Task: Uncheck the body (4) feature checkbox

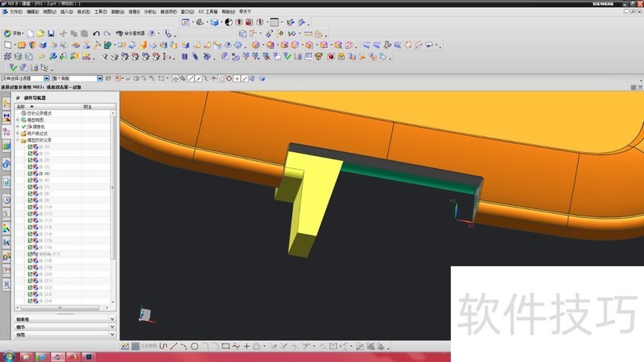Action: click(x=30, y=174)
